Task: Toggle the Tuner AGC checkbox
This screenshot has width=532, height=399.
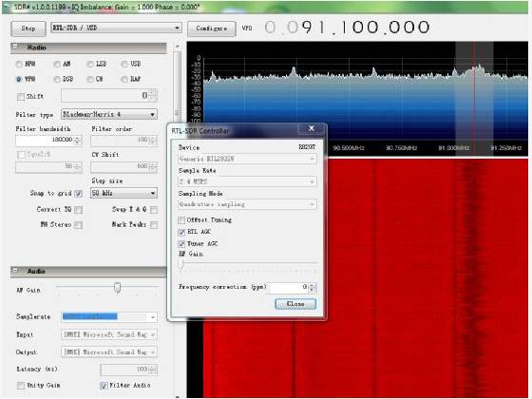Action: 181,244
